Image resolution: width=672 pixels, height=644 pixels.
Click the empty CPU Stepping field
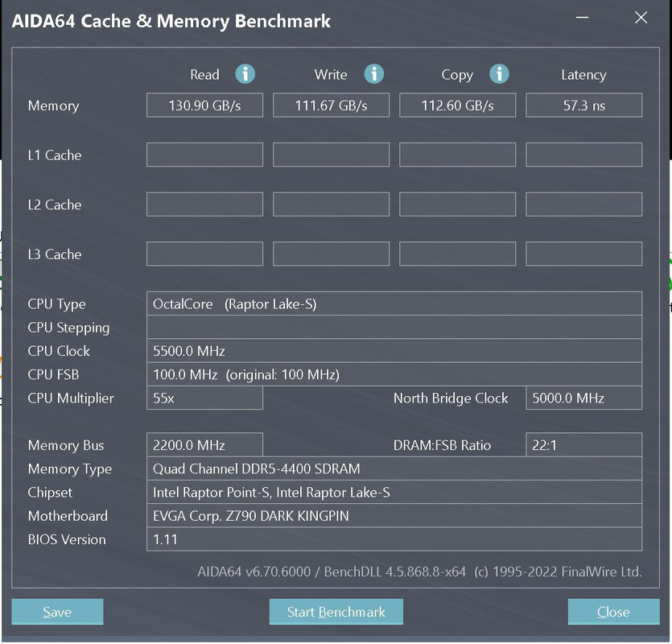(394, 327)
